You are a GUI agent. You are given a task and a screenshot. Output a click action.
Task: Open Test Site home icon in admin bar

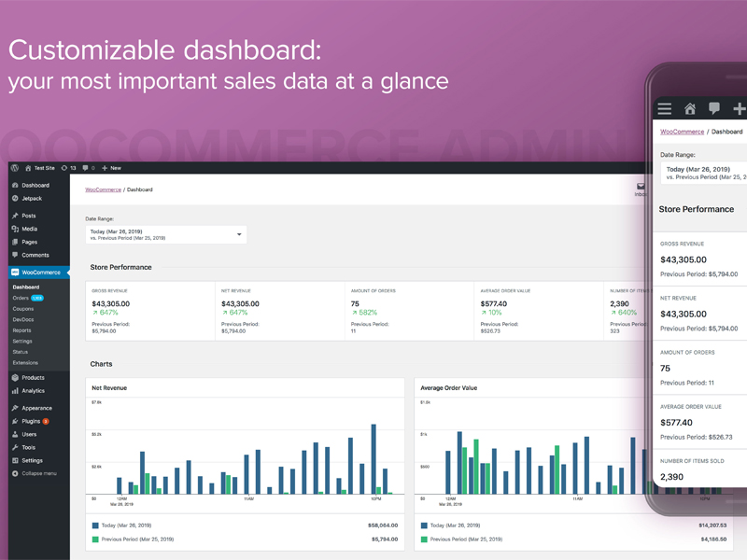click(28, 168)
